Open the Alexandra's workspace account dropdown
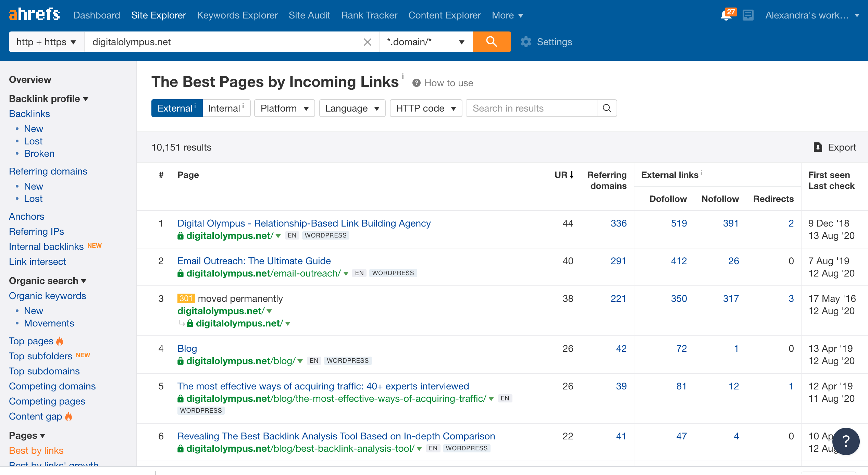 pyautogui.click(x=813, y=15)
